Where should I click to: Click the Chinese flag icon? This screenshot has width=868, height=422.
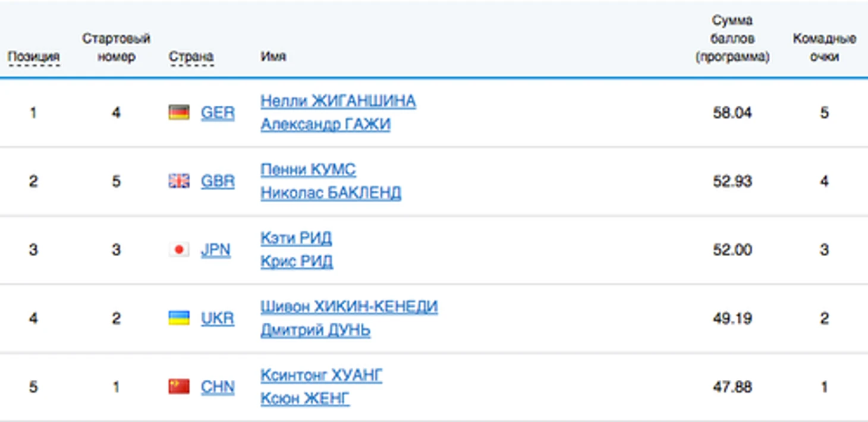tap(179, 387)
